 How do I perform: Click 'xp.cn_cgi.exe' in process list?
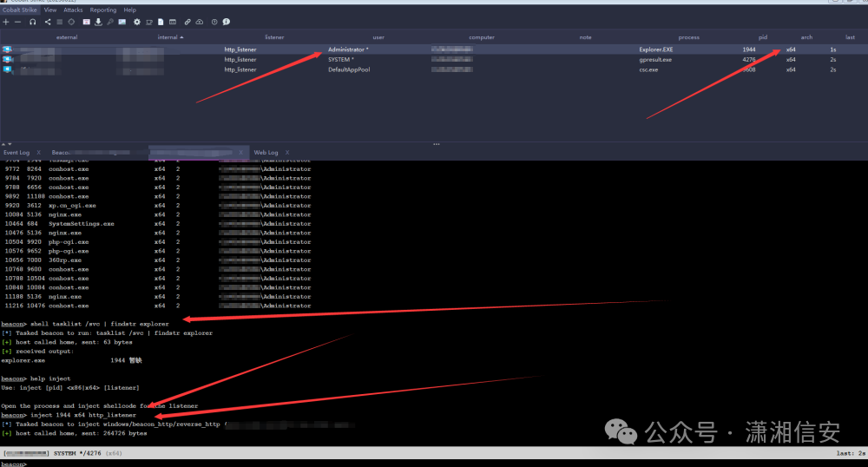coord(72,205)
